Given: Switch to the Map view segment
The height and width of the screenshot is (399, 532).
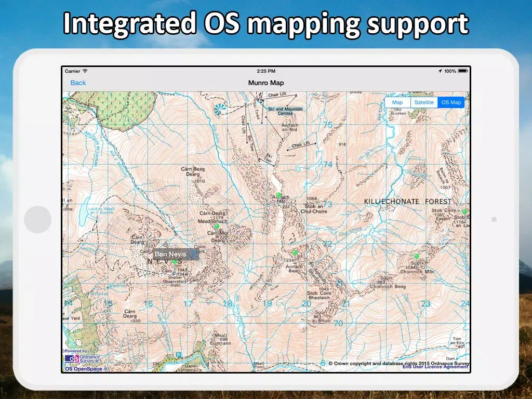Looking at the screenshot, I should [x=397, y=102].
